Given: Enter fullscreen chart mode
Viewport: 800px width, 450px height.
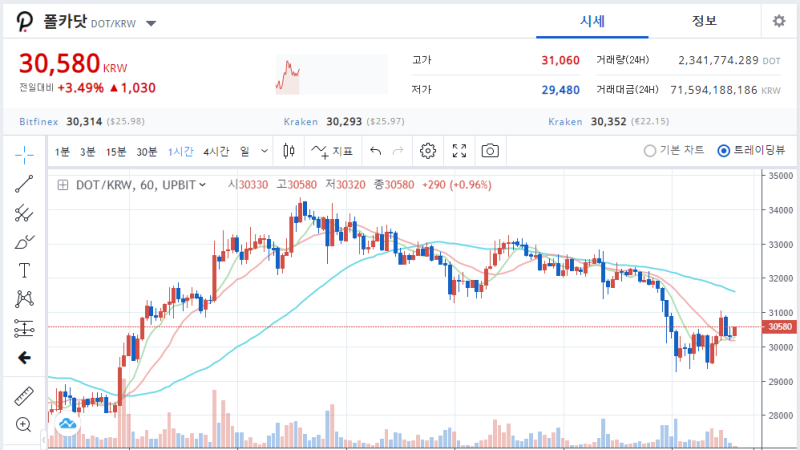Looking at the screenshot, I should pos(459,151).
